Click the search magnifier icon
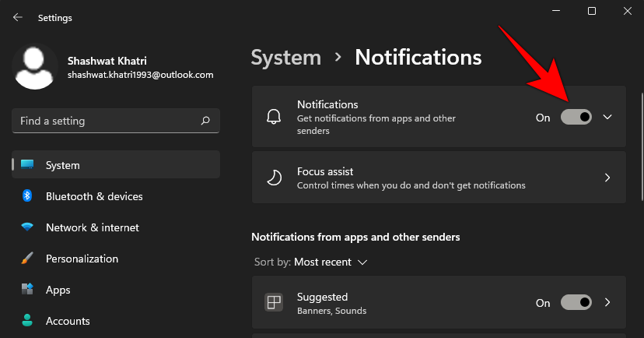Viewport: 644px width, 338px height. (x=205, y=121)
